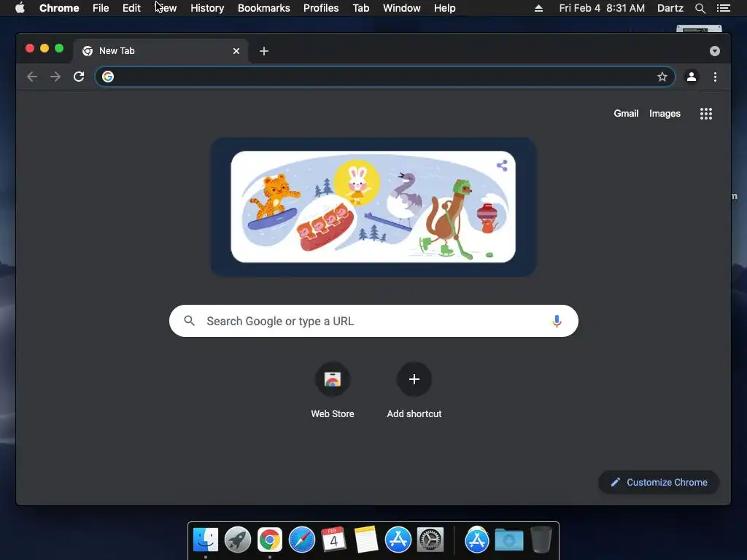The image size is (747, 560).
Task: Open the Tab menu
Action: 361,8
